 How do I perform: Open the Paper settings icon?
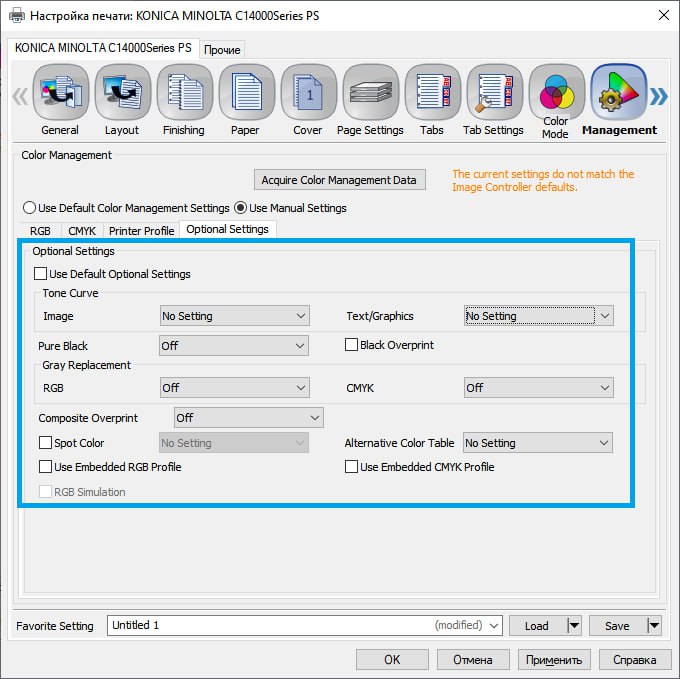point(247,92)
